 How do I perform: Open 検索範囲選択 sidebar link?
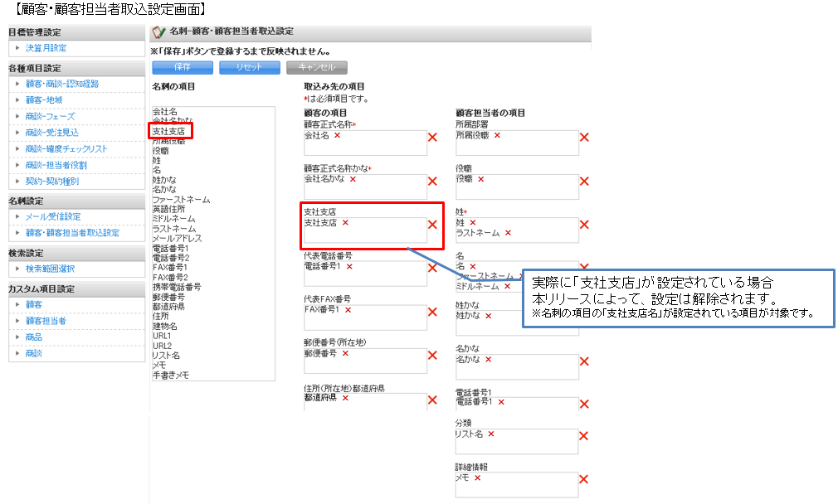click(x=50, y=269)
